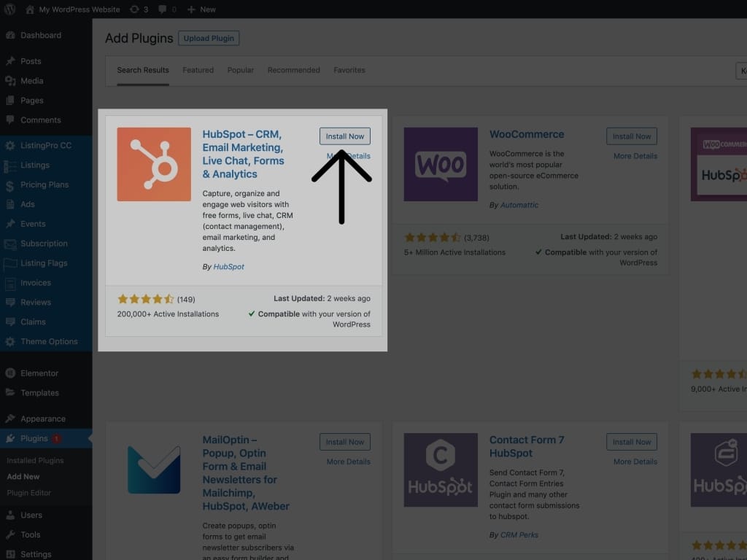747x560 pixels.
Task: Click Contact Form 7 HubSpot logo thumbnail
Action: pos(441,470)
